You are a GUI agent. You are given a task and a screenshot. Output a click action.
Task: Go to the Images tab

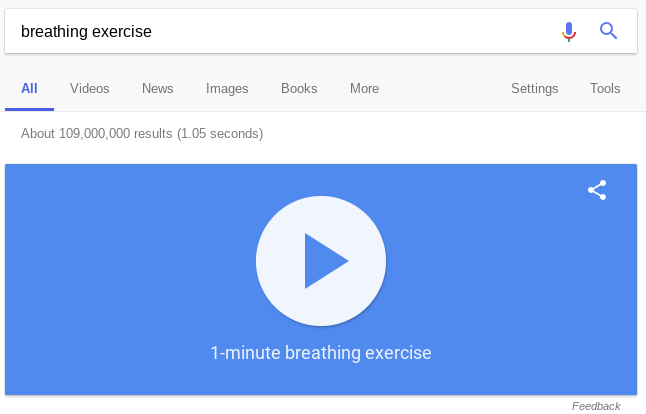coord(227,89)
